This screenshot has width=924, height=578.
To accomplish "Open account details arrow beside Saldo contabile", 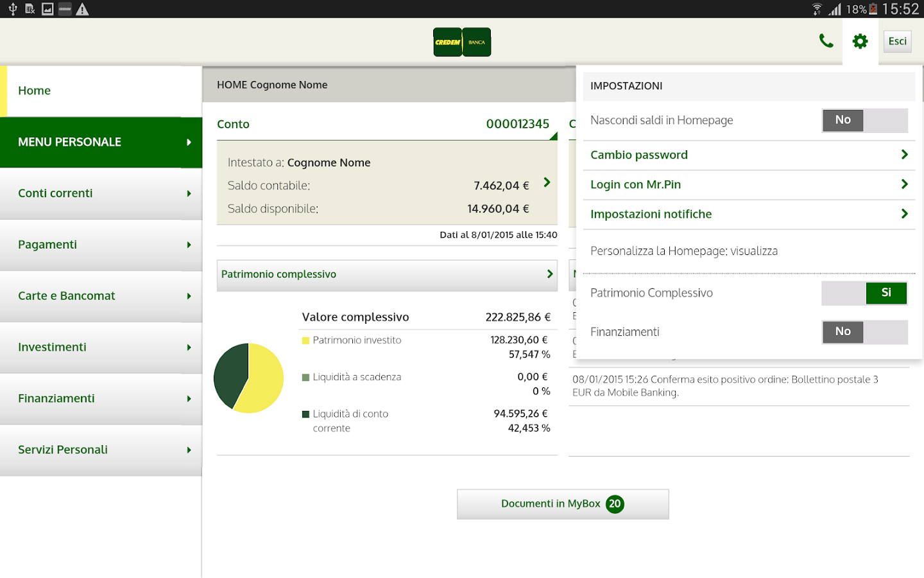I will point(547,182).
